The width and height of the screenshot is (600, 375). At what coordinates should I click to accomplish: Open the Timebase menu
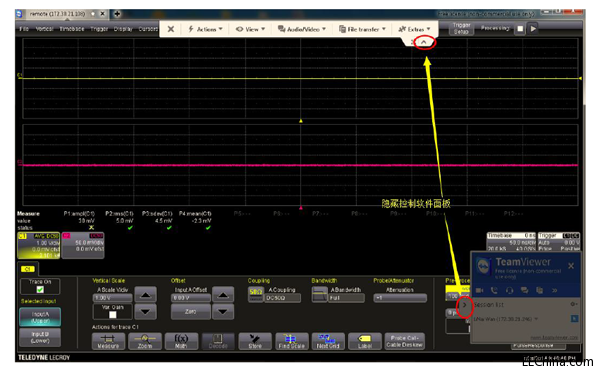coord(72,29)
